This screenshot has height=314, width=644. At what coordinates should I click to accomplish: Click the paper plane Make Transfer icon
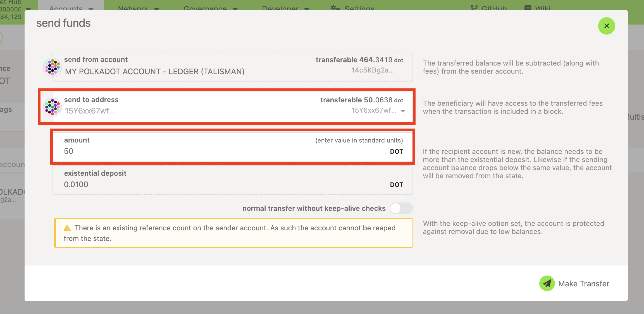pos(547,283)
